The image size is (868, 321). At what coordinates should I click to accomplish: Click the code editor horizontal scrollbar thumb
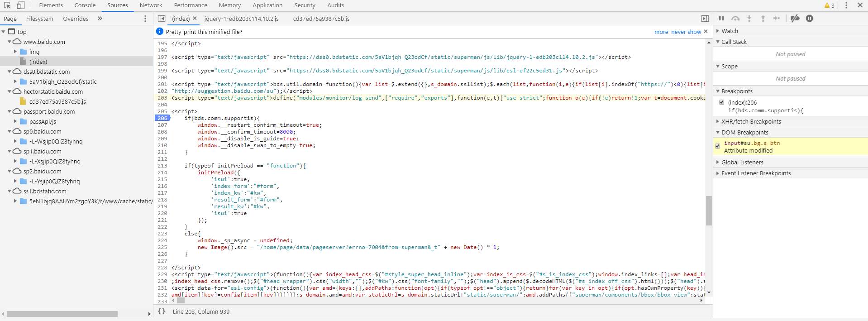[x=181, y=300]
